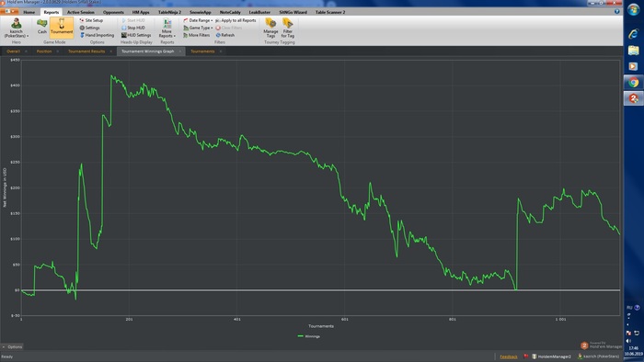Close the Overall report tab
The height and width of the screenshot is (362, 644).
(x=27, y=51)
